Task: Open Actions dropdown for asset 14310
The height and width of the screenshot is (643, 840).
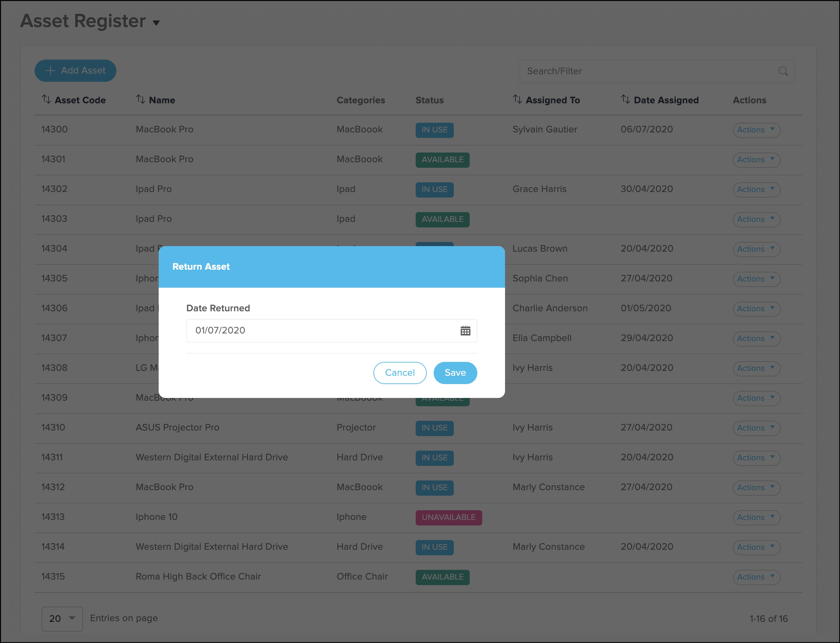Action: pyautogui.click(x=756, y=428)
